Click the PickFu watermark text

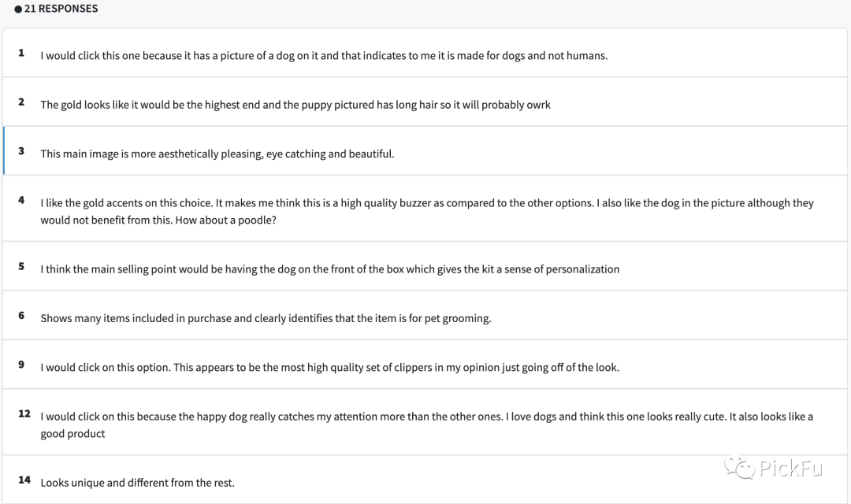791,469
